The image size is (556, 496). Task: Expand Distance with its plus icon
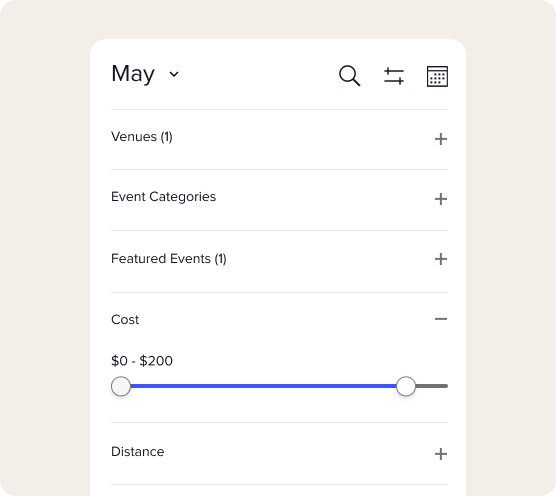tap(441, 454)
